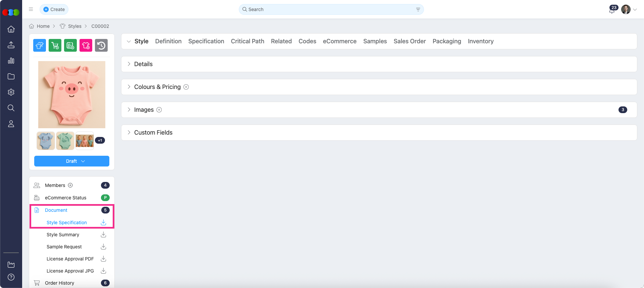Toggle the hamburger menu to collapse sidebar

[31, 9]
